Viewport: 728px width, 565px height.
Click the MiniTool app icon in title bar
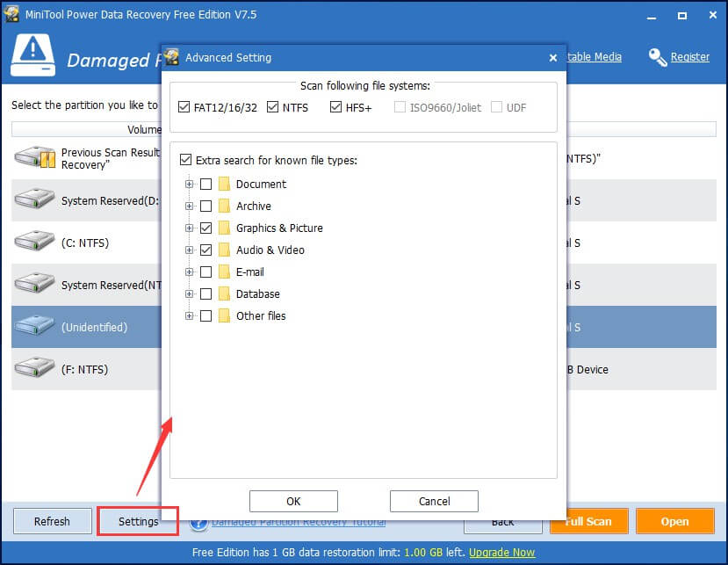tap(11, 14)
